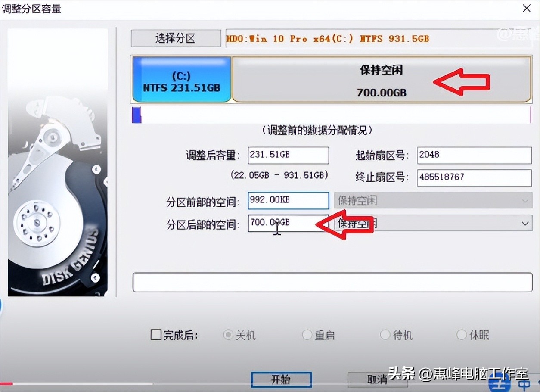Open the disabled 保持空闲 dropdown for front space
Viewport: 540px width, 392px height.
[433, 200]
